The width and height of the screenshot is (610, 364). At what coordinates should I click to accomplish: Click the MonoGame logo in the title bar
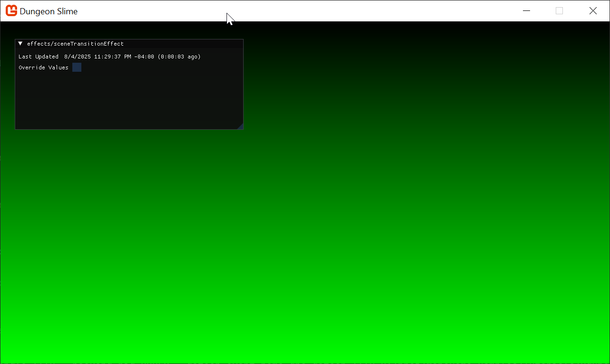pos(11,10)
